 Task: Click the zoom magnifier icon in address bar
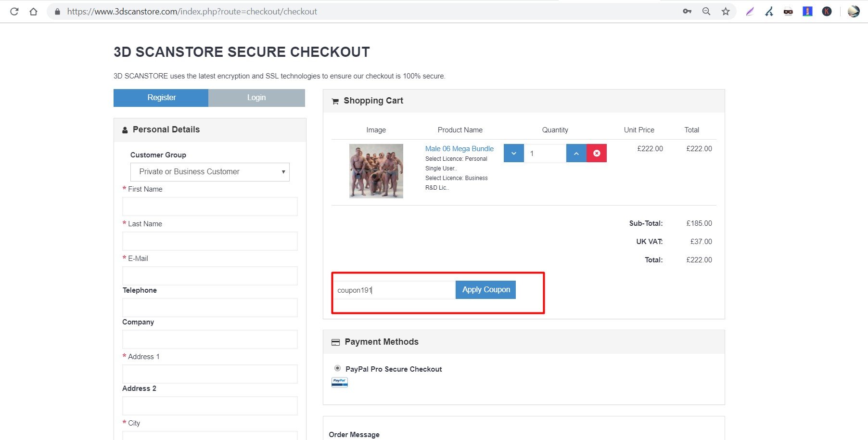tap(706, 12)
